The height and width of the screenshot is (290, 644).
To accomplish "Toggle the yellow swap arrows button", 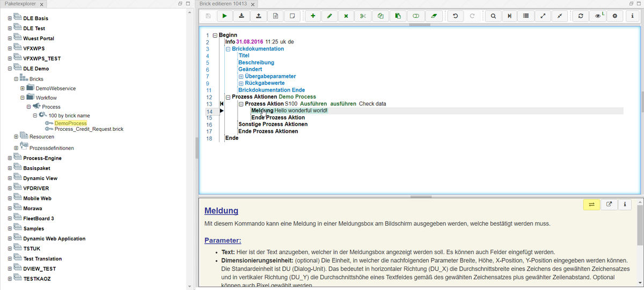I will pos(591,204).
